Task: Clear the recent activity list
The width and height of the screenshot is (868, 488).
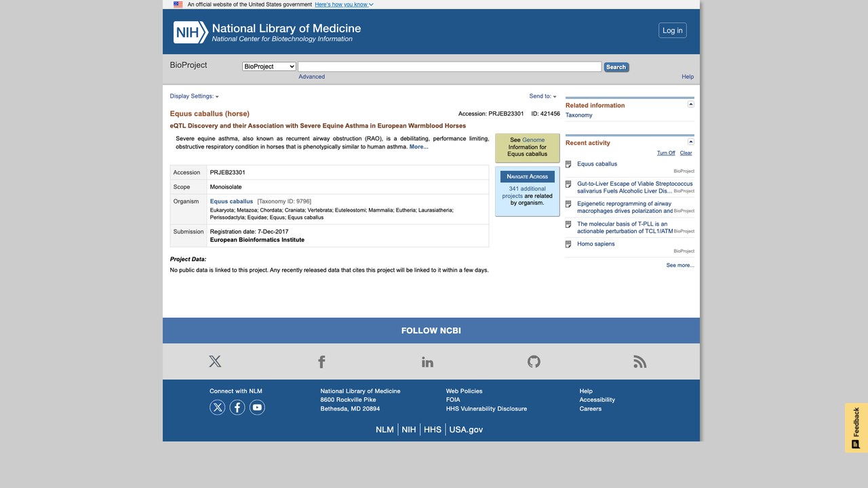Action: pos(686,153)
